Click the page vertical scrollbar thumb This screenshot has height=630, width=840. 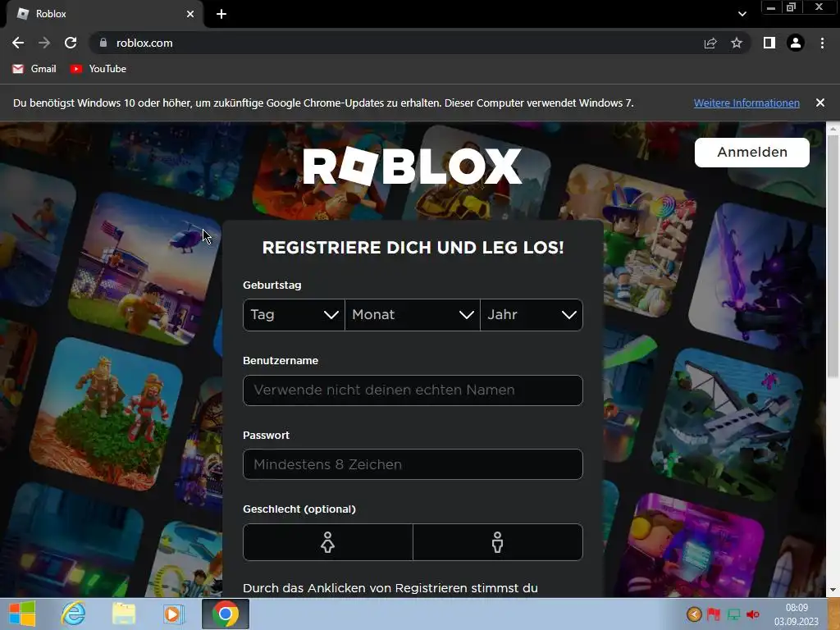(x=833, y=256)
